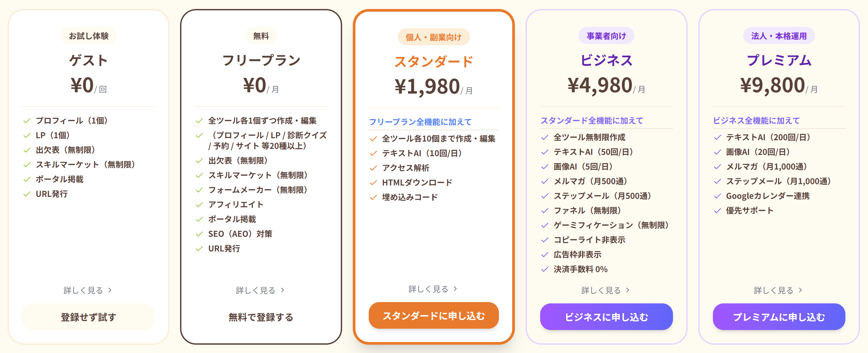Click checkmark icon next to HTMLダウンロード
868x353 pixels.
coord(373,183)
